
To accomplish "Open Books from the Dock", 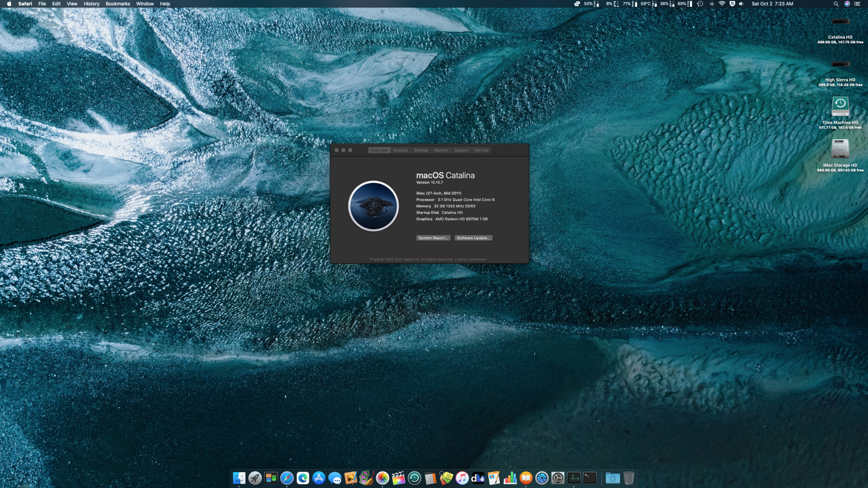I will (526, 478).
